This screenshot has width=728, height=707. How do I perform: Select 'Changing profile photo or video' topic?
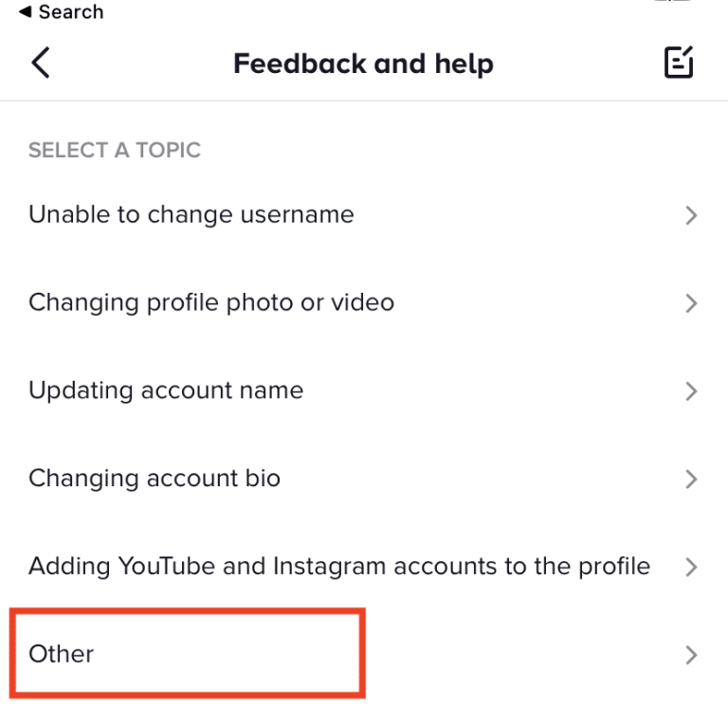tap(364, 303)
